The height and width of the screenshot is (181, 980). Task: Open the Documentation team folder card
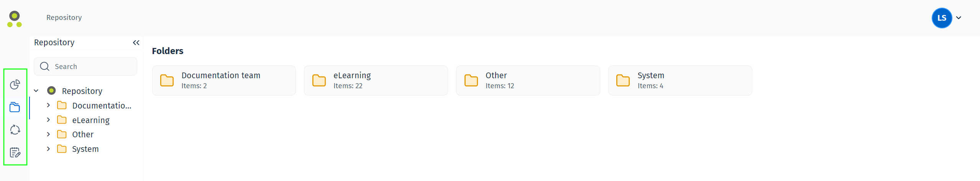pos(224,81)
